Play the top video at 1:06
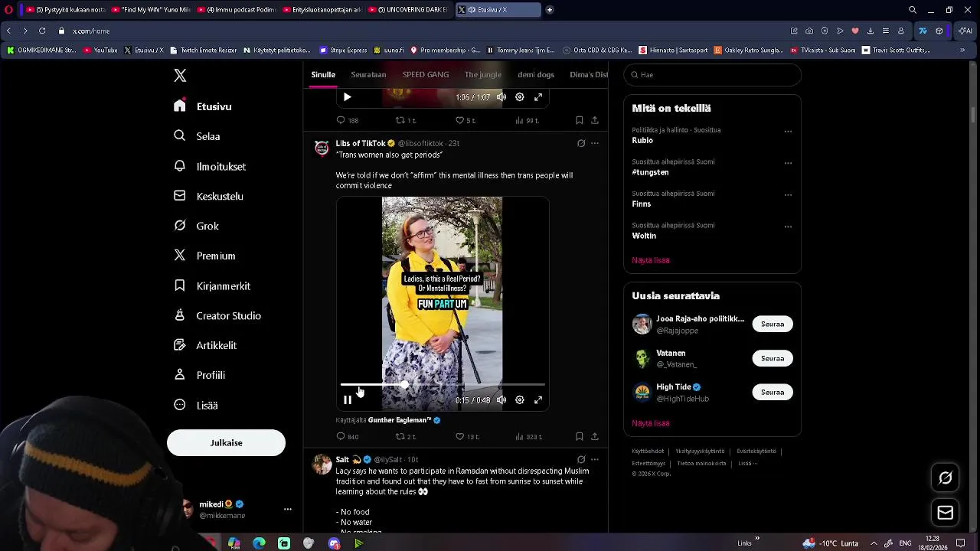 348,97
